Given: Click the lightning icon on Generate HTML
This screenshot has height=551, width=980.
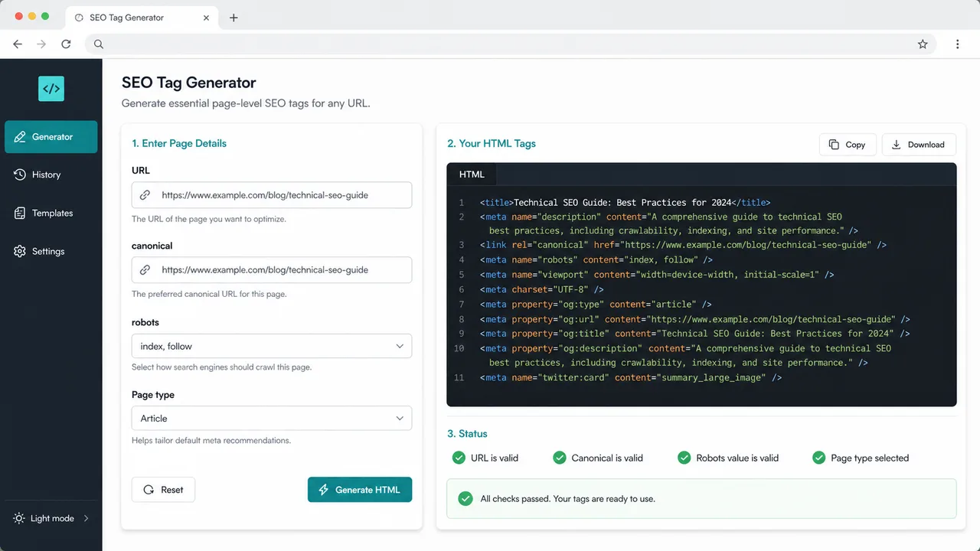Looking at the screenshot, I should click(x=324, y=490).
